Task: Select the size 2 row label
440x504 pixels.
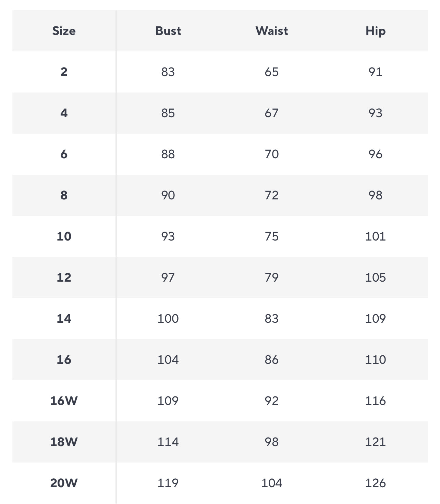Action: [64, 72]
